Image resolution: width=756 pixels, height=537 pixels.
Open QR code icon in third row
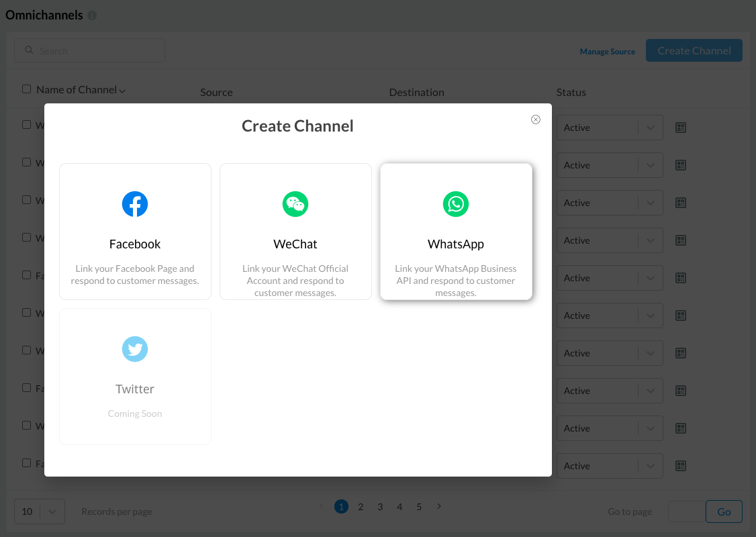tap(681, 203)
